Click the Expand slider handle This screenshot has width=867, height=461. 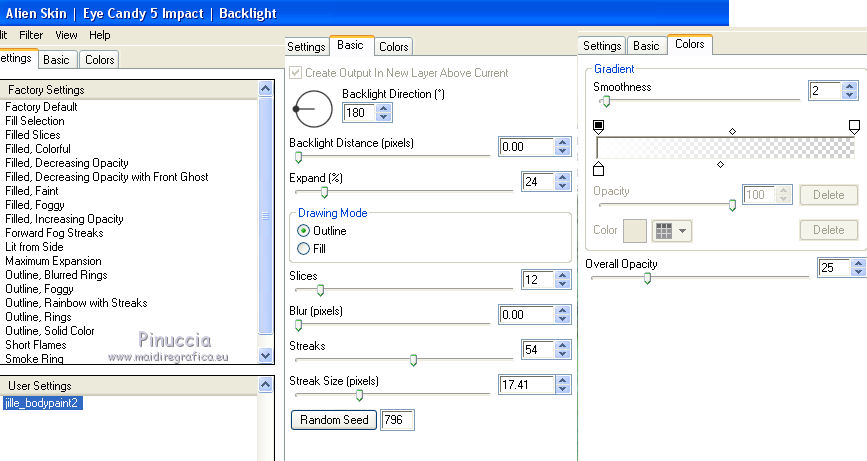[325, 192]
